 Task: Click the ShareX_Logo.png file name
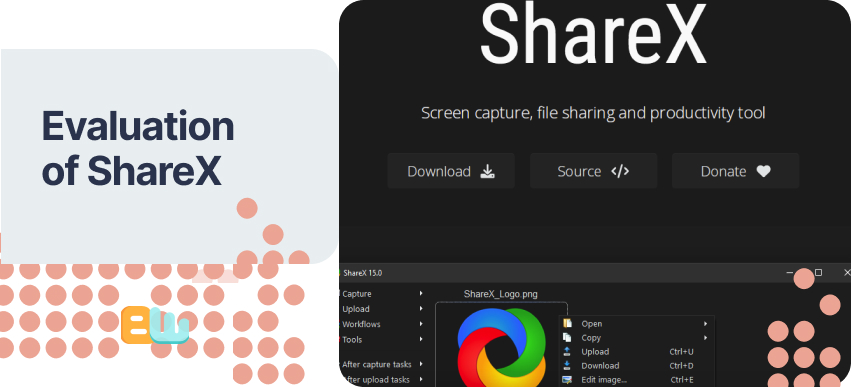[x=500, y=294]
